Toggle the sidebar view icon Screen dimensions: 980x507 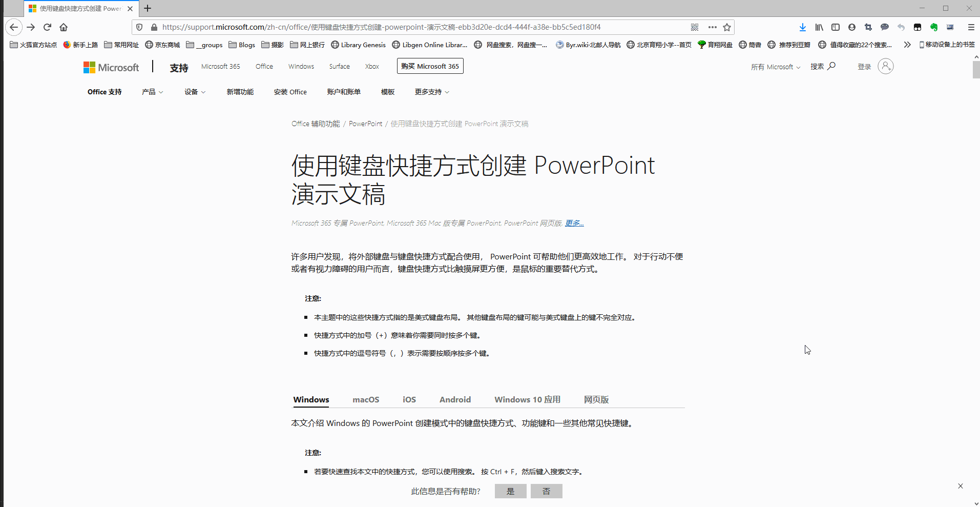click(836, 27)
